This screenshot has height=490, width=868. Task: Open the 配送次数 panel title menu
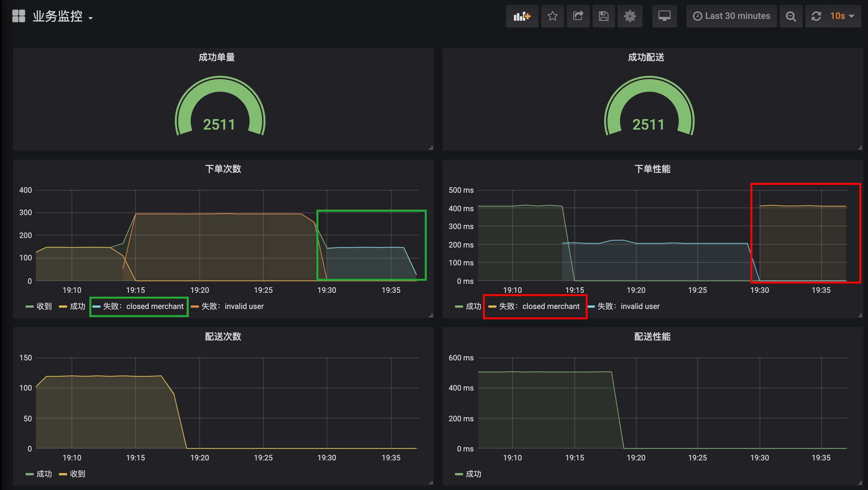pyautogui.click(x=223, y=336)
